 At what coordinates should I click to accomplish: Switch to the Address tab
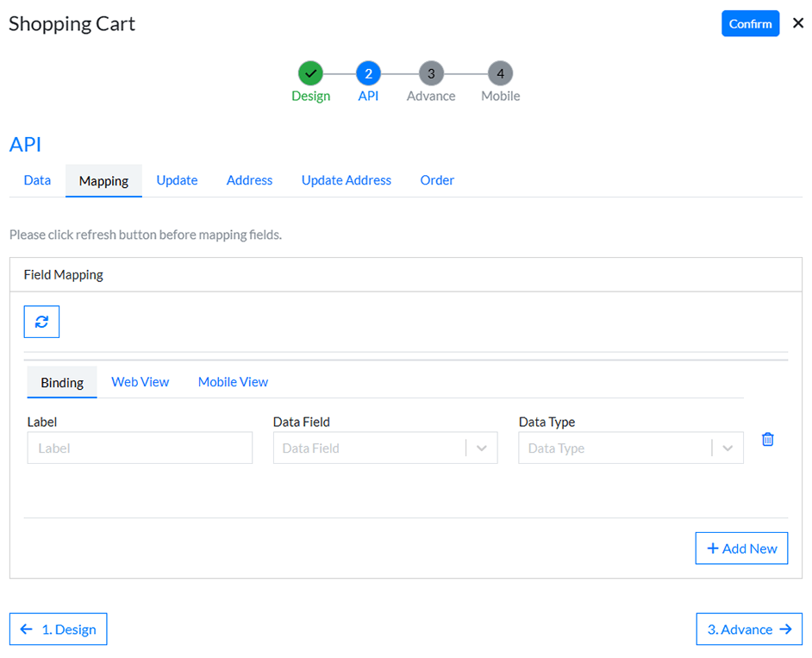[x=249, y=180]
